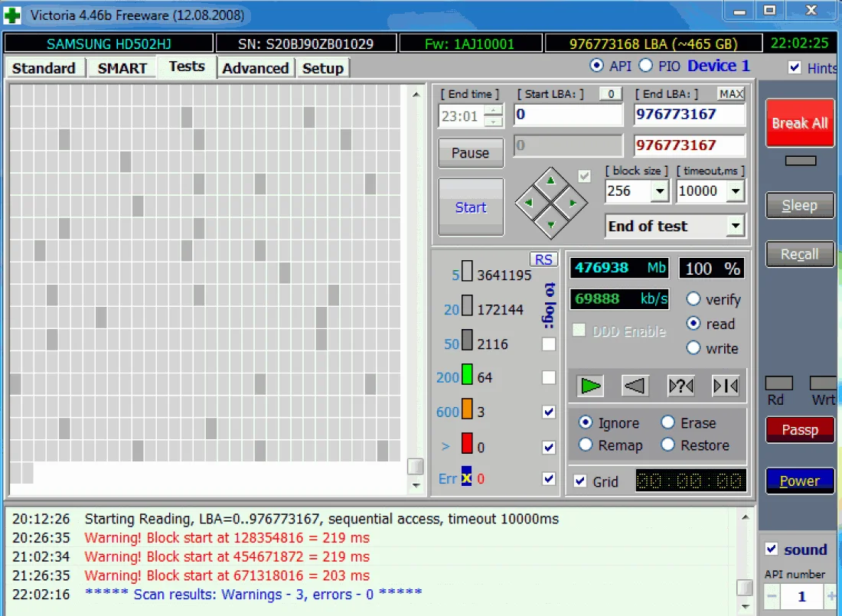The height and width of the screenshot is (616, 842).
Task: Choose the Remap radio option
Action: point(586,445)
